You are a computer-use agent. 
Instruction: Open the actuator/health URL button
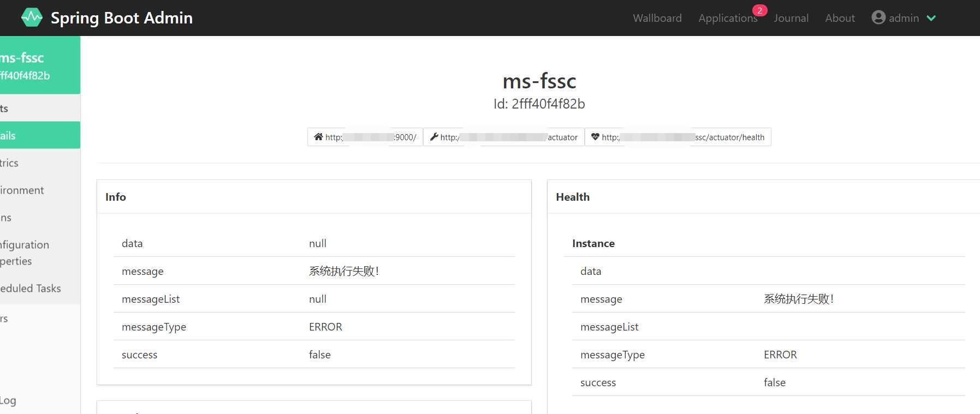pos(678,137)
